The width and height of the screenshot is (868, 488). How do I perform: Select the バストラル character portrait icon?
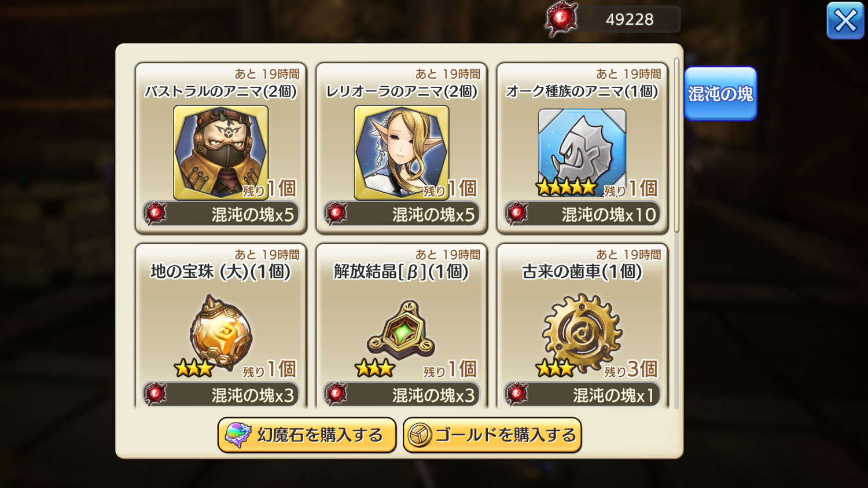tap(220, 153)
